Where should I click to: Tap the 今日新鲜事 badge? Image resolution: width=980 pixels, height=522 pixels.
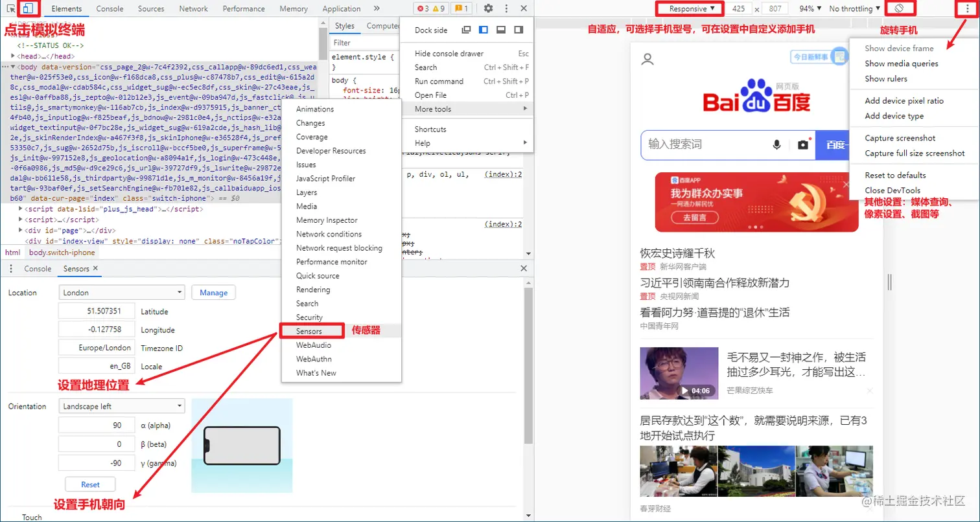[819, 58]
